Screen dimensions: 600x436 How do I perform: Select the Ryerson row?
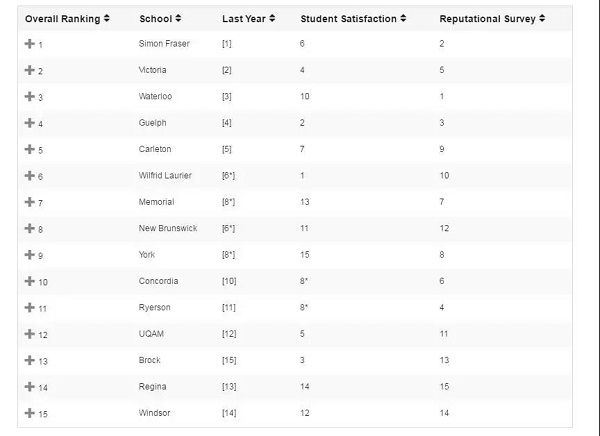pyautogui.click(x=295, y=307)
